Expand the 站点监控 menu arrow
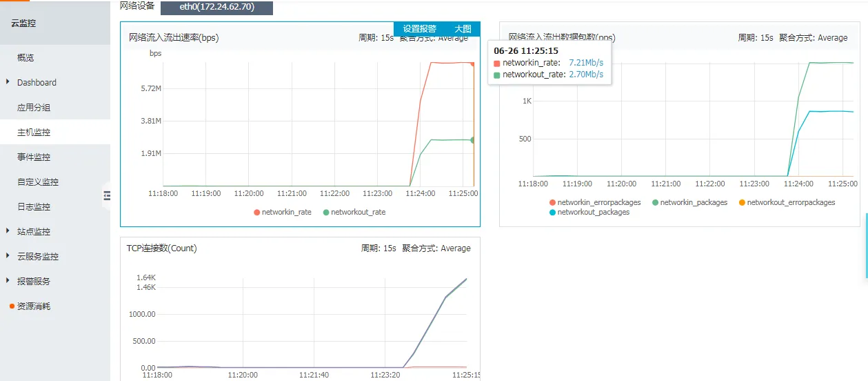 coord(8,231)
